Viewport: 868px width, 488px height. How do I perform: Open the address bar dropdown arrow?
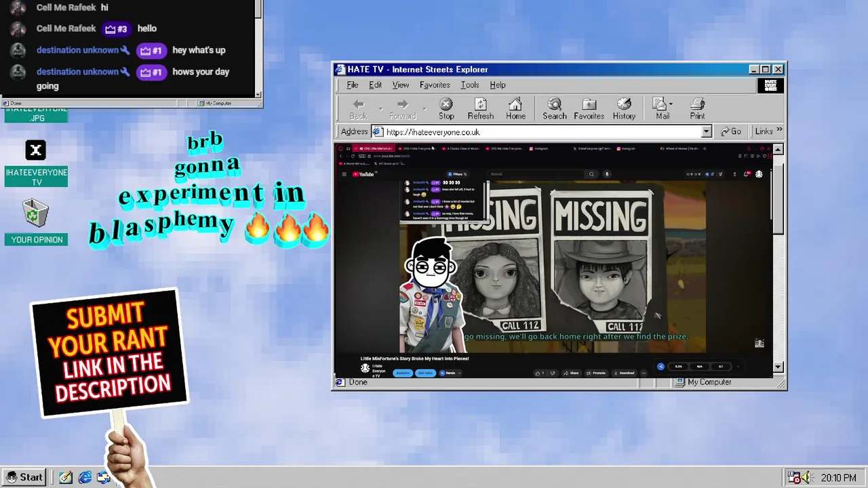click(706, 131)
